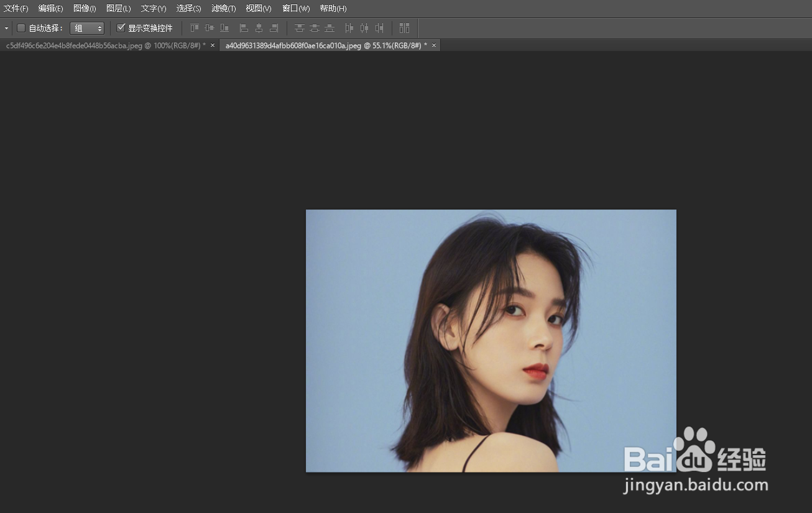This screenshot has width=812, height=513.
Task: Click the align bottom edges icon
Action: 224,28
